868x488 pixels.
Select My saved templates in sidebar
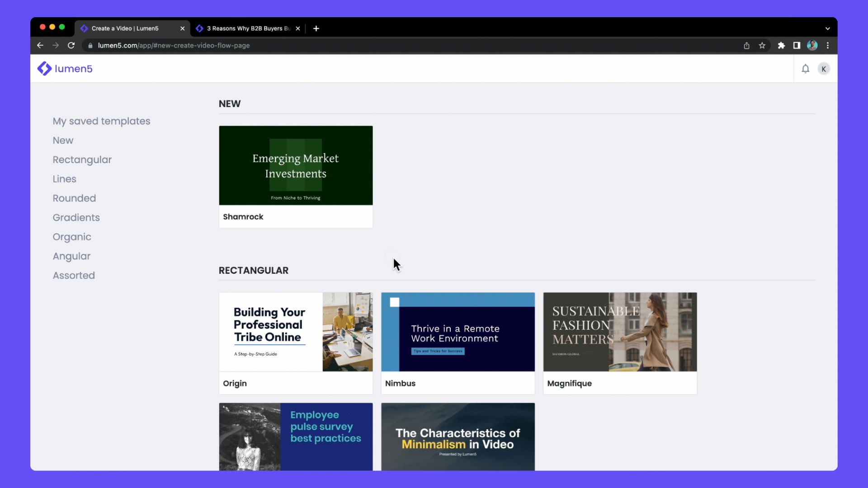101,121
